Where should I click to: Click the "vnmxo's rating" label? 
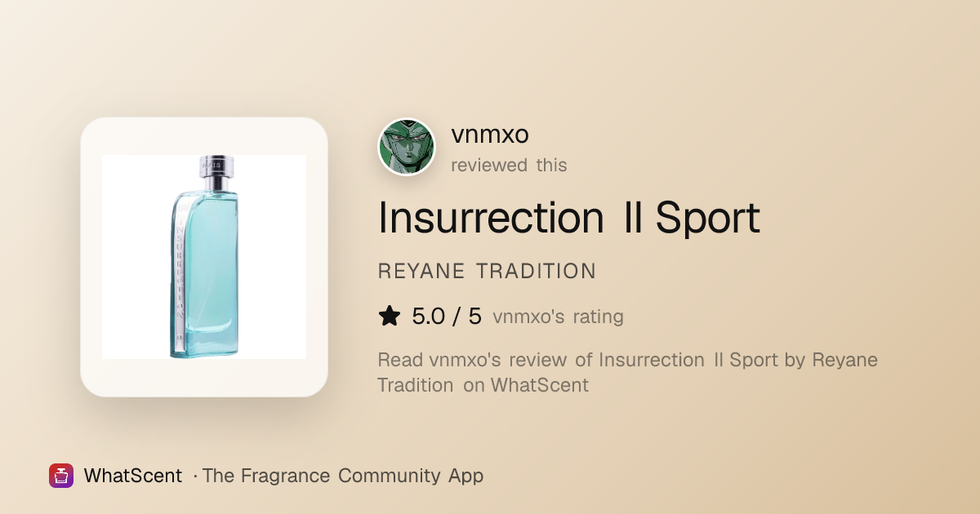559,317
